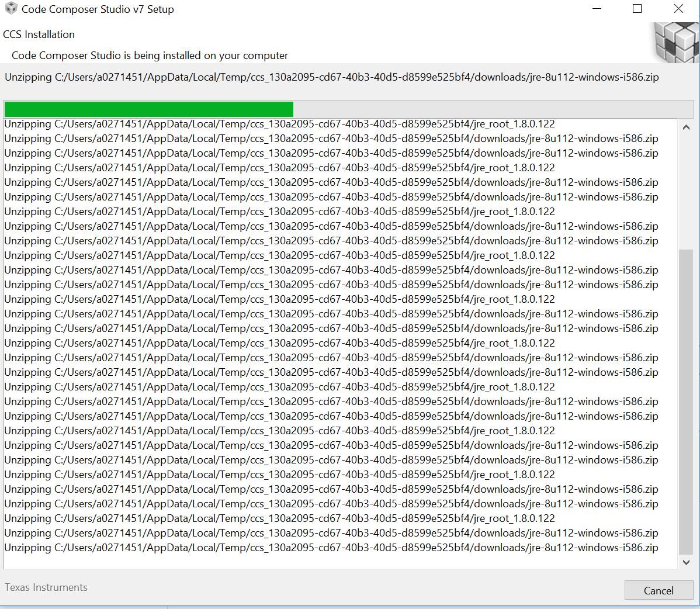Click the log scroll down arrow
Viewport: 700px width, 609px height.
pos(686,562)
